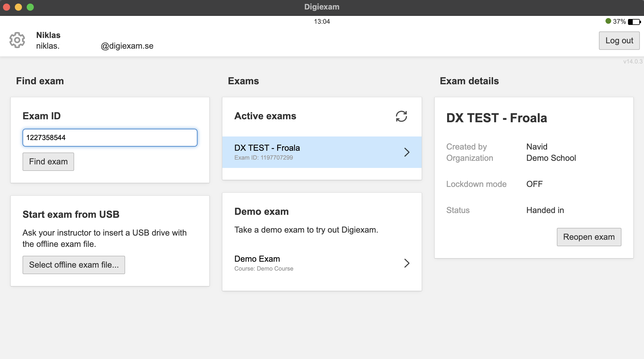Click the v14.0.3 version label
The height and width of the screenshot is (359, 644).
[633, 62]
